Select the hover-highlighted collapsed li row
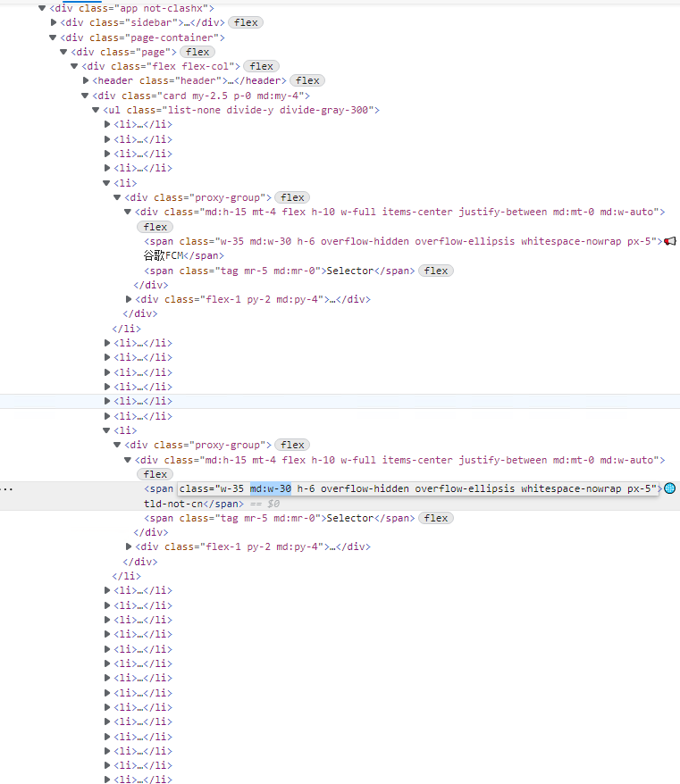 coord(340,401)
